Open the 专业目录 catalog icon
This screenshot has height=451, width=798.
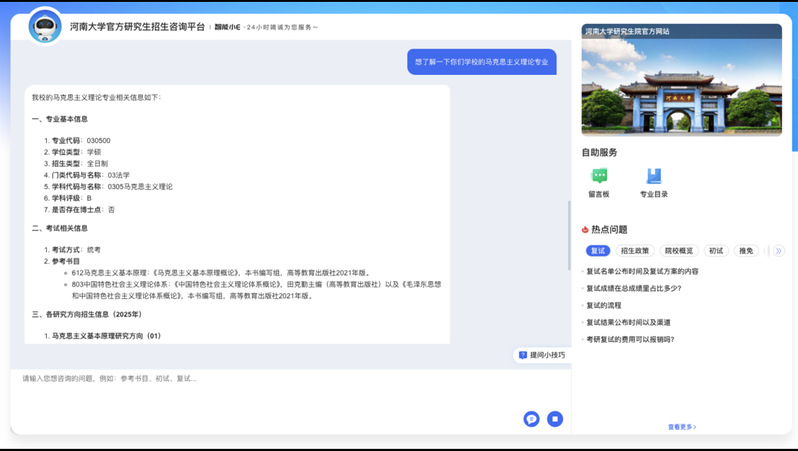click(654, 176)
